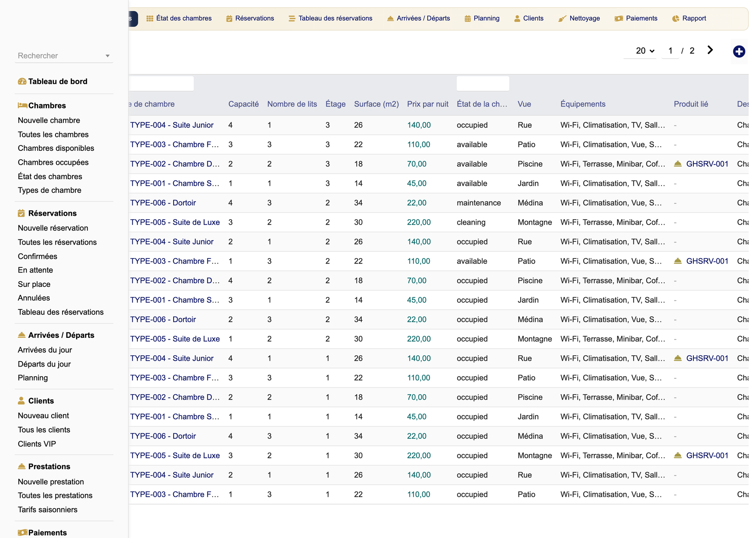Open the Nettoyage tab
This screenshot has width=756, height=538.
click(579, 18)
